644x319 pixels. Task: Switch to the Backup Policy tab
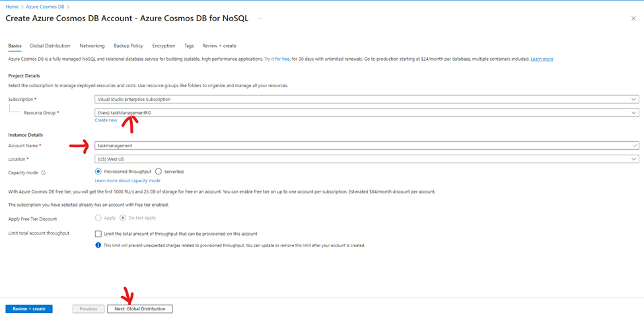[129, 46]
